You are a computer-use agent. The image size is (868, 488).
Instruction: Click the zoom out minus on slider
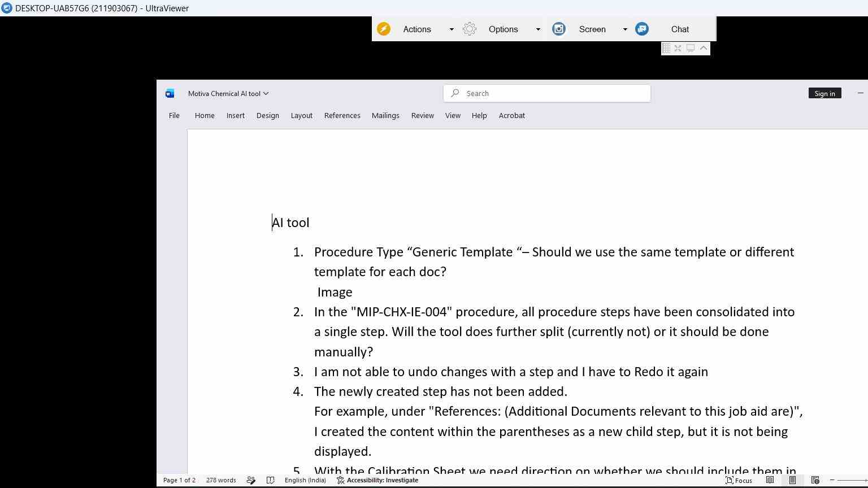(832, 480)
